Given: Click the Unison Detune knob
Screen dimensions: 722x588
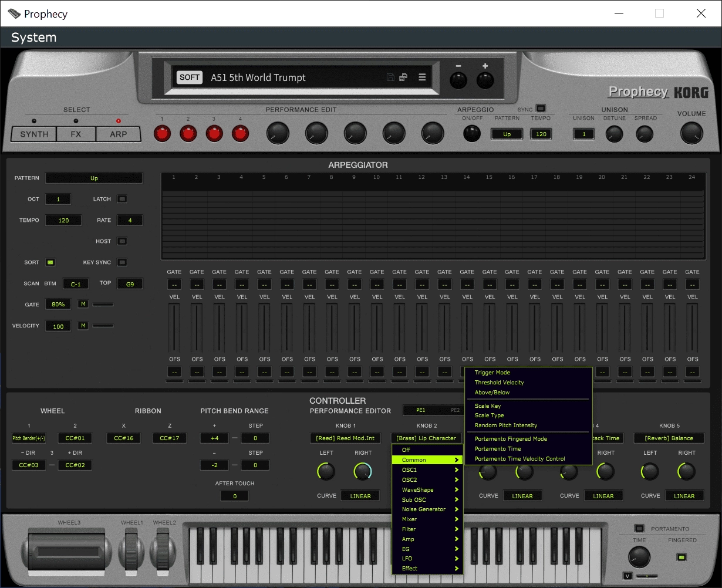Looking at the screenshot, I should pos(615,134).
